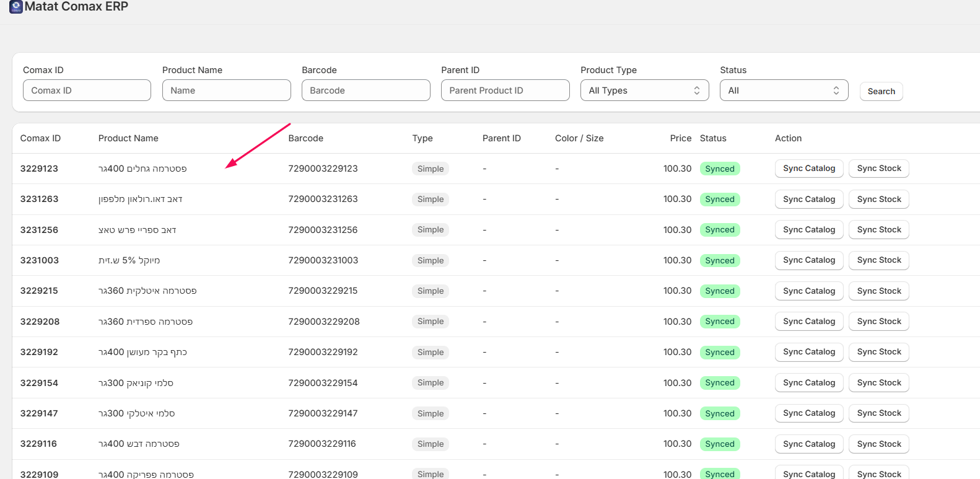The width and height of the screenshot is (980, 479).
Task: Click the Search button
Action: [881, 91]
